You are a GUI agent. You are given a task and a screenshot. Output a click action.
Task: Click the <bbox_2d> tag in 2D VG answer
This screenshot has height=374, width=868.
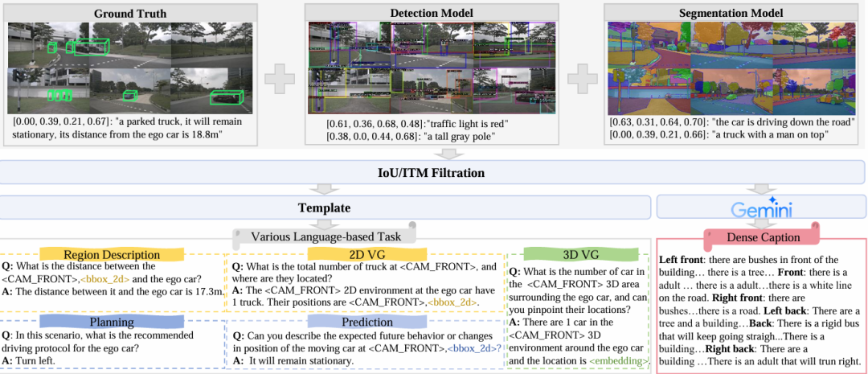[x=452, y=302]
